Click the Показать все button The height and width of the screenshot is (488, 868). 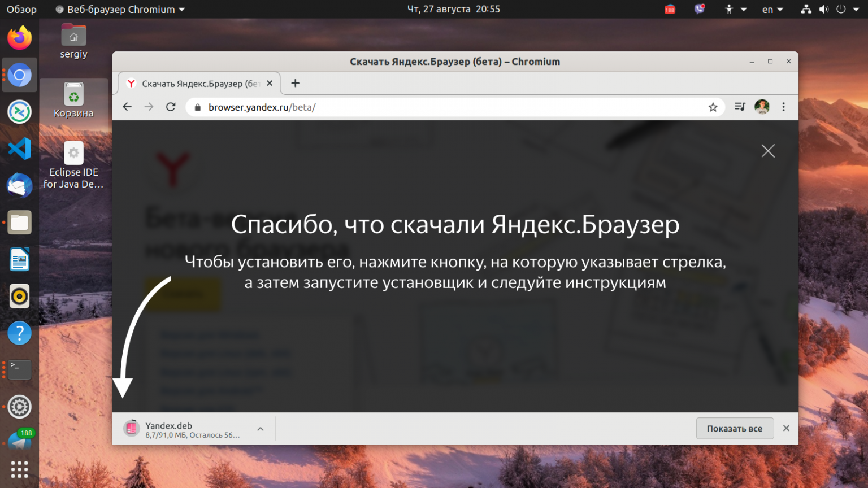click(x=735, y=428)
